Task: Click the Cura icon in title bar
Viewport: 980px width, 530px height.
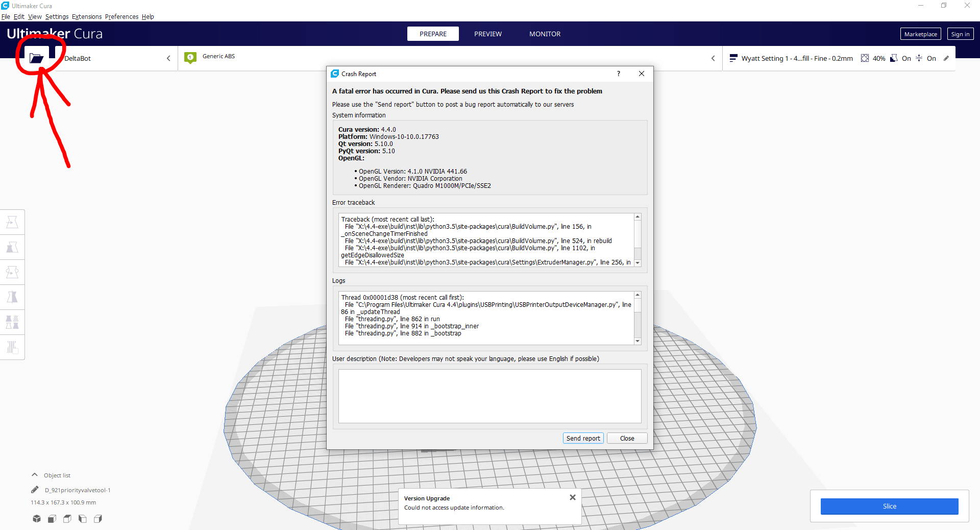Action: point(5,6)
